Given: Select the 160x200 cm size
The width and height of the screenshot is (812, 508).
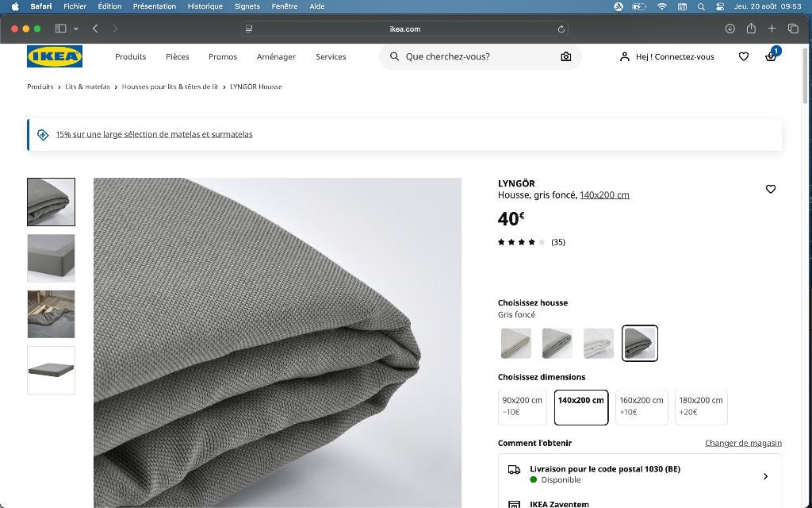Looking at the screenshot, I should pyautogui.click(x=642, y=407).
